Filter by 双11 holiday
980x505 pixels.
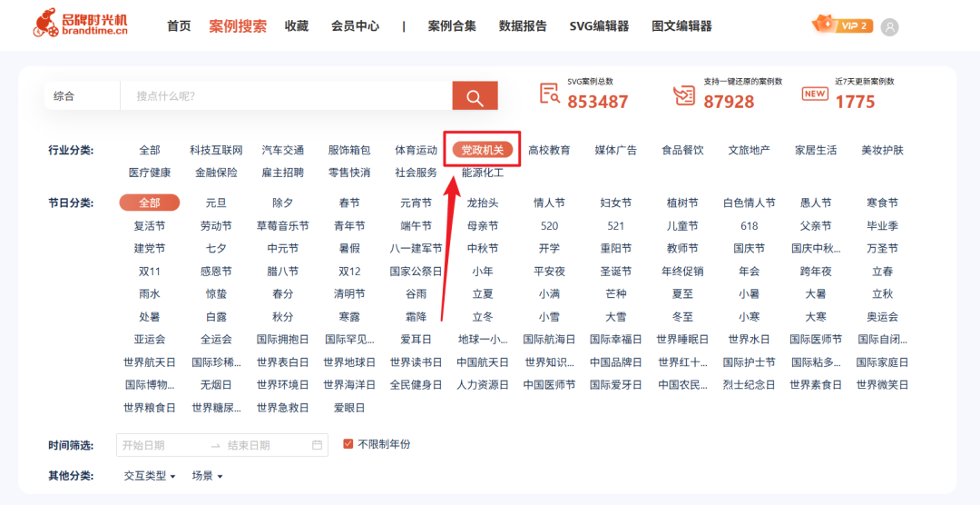150,271
